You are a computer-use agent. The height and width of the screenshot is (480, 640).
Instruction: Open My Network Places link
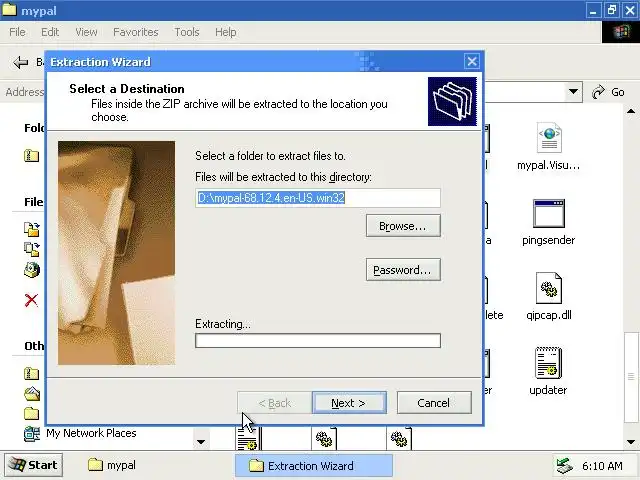tap(91, 433)
